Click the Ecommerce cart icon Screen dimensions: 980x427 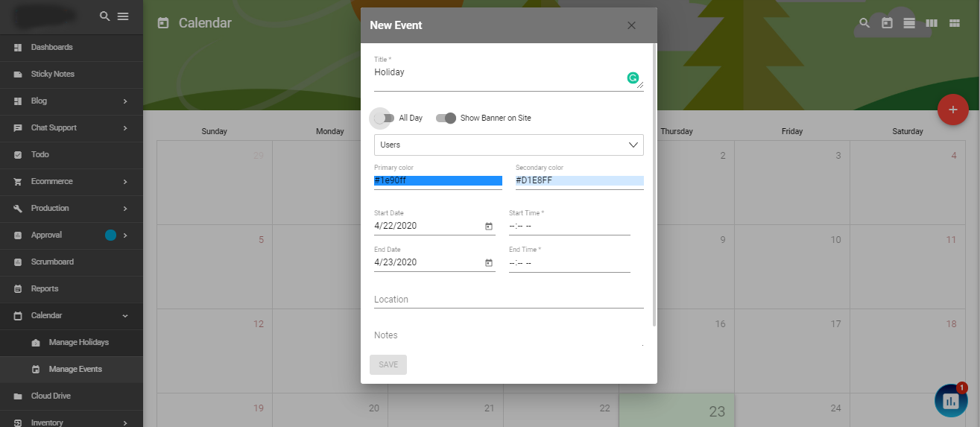click(x=18, y=182)
